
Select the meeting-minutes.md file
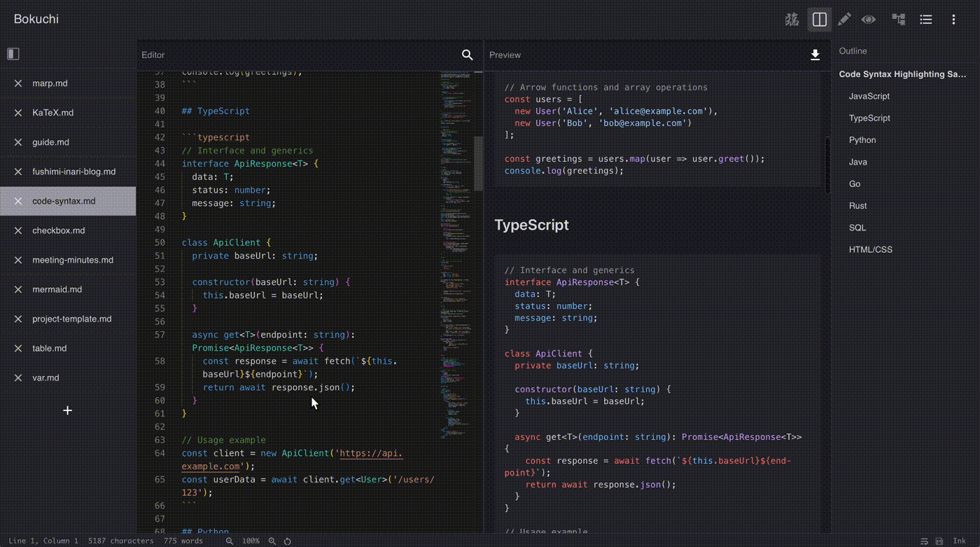point(73,260)
